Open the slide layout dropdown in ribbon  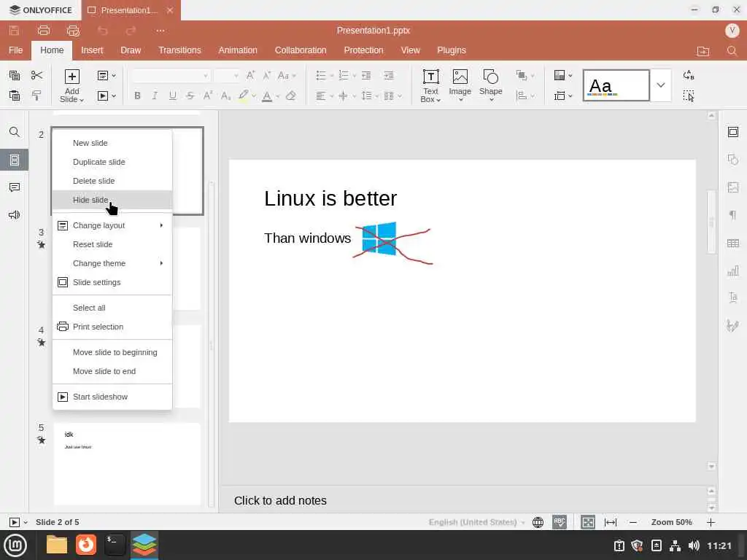point(107,75)
